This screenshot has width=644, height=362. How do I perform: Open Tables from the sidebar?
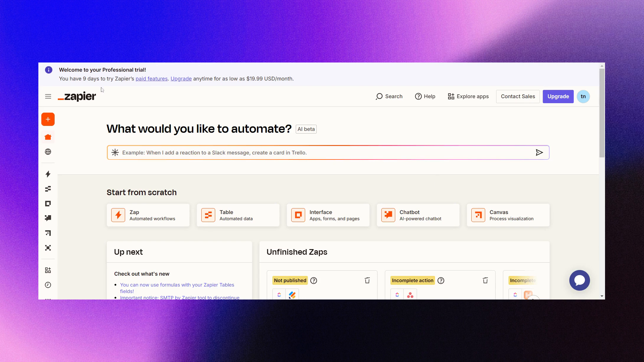[x=48, y=189]
